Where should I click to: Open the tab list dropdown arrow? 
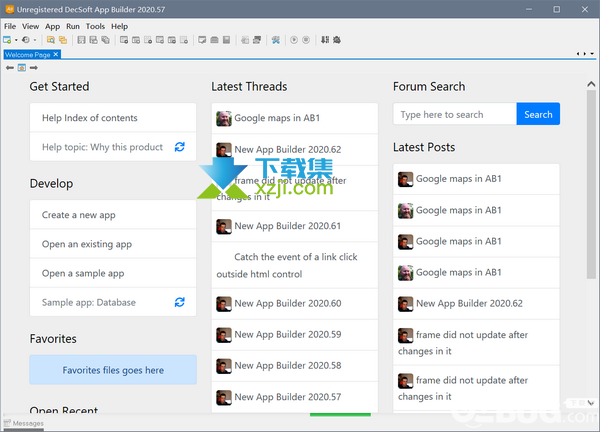point(592,54)
